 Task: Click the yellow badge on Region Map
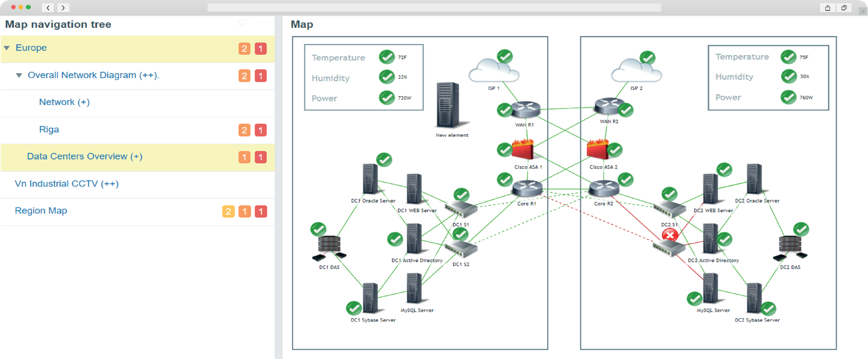click(228, 211)
